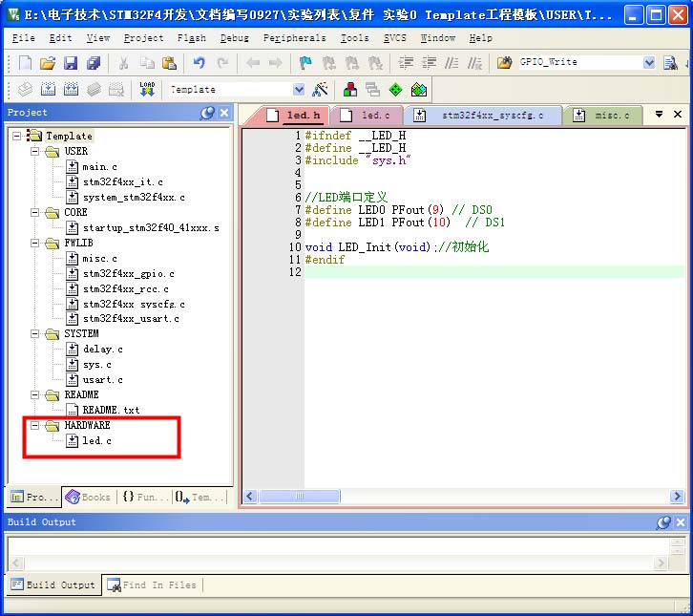This screenshot has width=693, height=616.
Task: Save the current file using floppy icon
Action: (71, 63)
